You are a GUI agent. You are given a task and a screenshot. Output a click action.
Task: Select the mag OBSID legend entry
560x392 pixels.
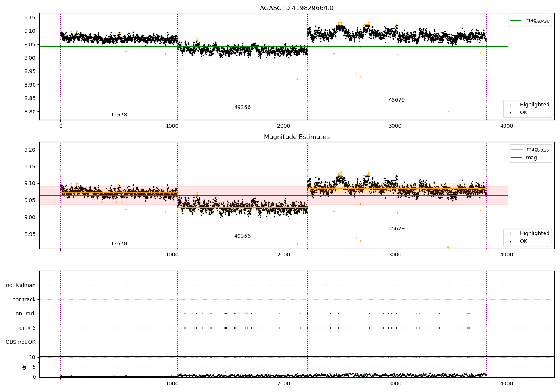530,149
